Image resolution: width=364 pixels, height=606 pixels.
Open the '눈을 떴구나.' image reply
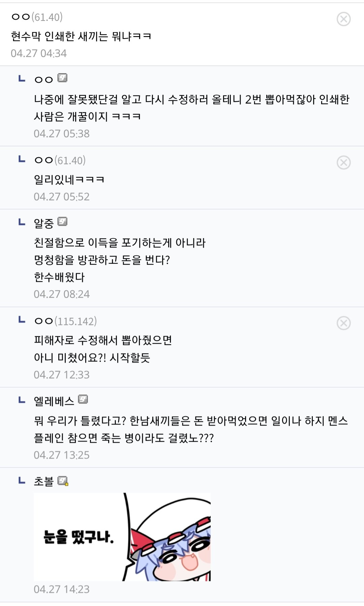click(x=122, y=537)
